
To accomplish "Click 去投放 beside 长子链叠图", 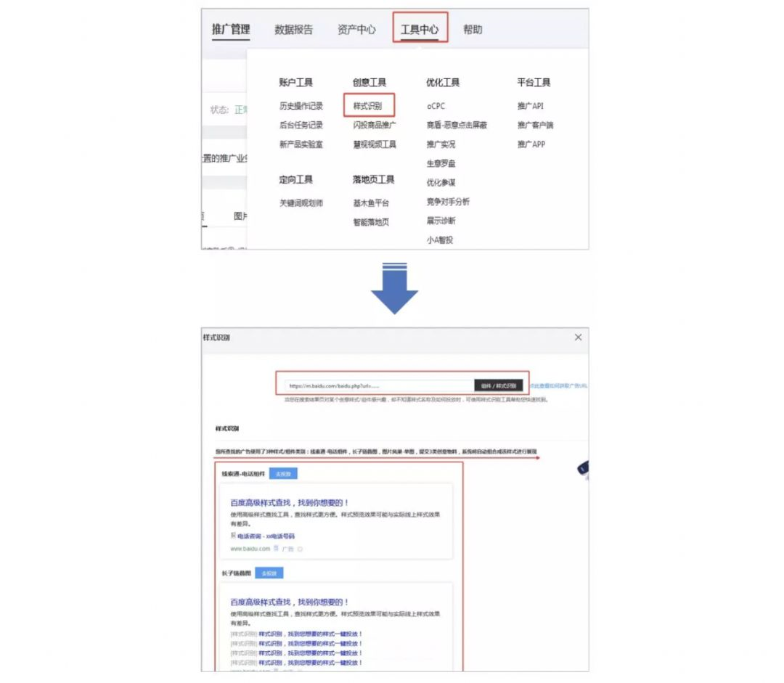I will 269,573.
